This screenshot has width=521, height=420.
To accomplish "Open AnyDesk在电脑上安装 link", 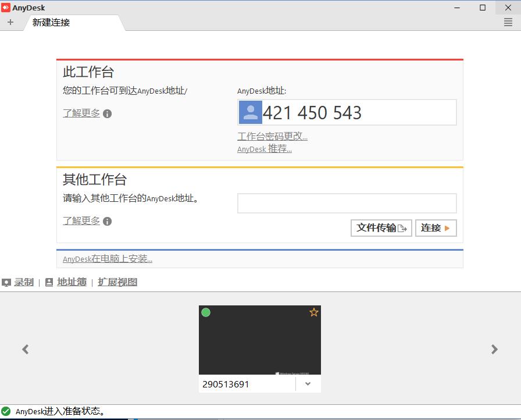I will coord(108,259).
